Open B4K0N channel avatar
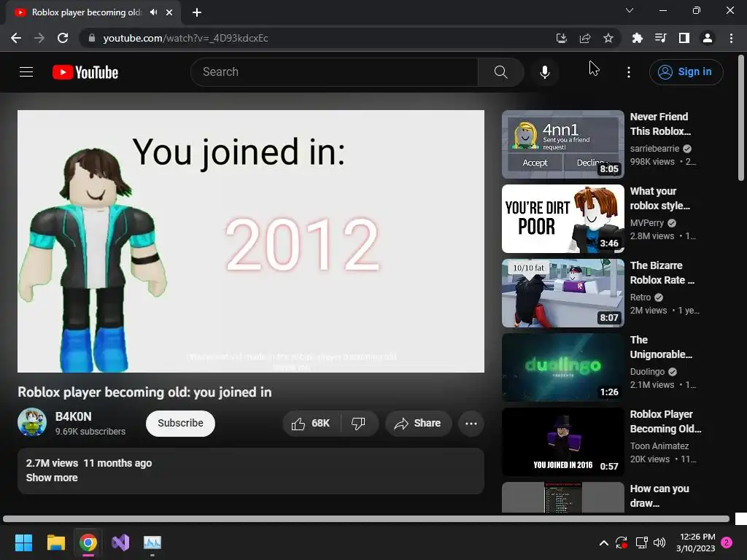The image size is (747, 560). click(32, 422)
